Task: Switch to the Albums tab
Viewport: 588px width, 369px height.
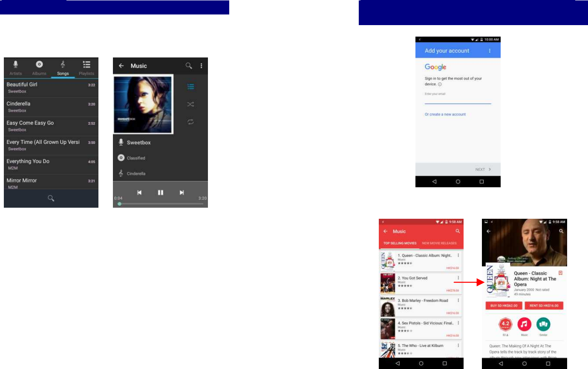Action: (39, 68)
